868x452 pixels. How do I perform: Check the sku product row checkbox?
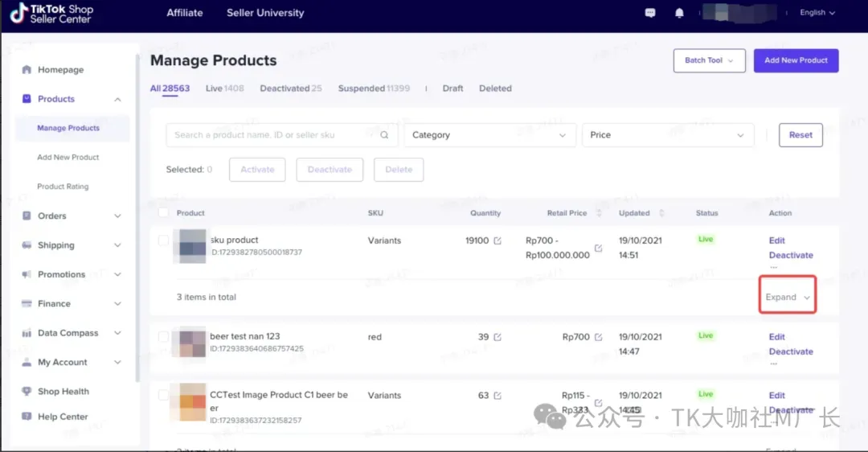pos(163,240)
